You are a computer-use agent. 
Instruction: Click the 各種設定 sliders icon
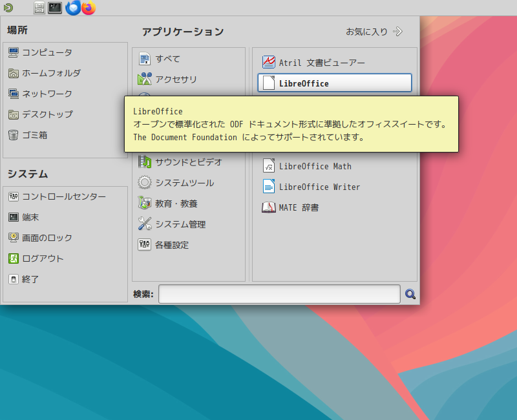click(x=144, y=246)
